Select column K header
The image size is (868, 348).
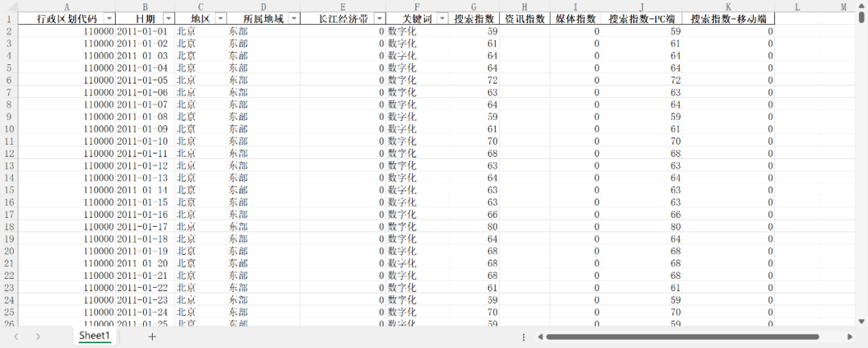tap(728, 6)
